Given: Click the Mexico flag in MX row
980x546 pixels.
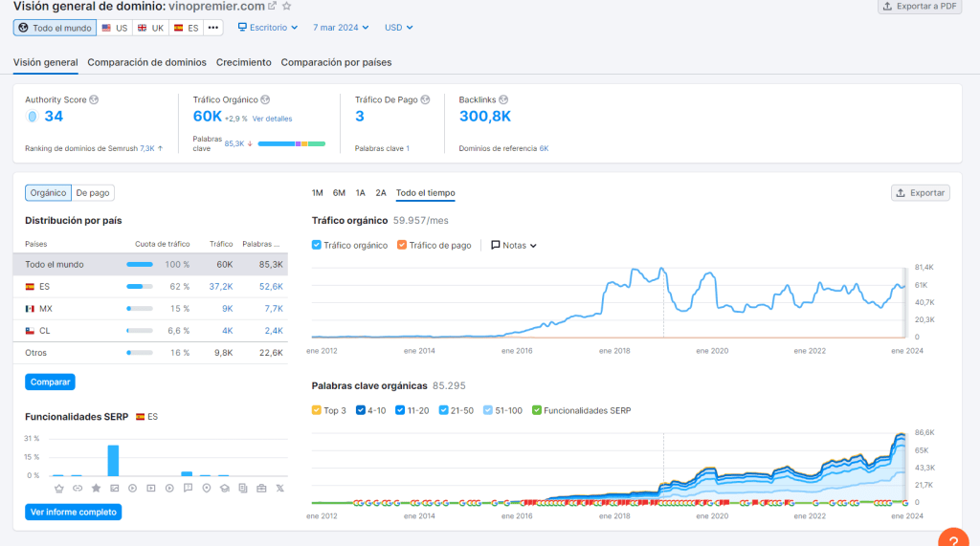Looking at the screenshot, I should (x=30, y=309).
